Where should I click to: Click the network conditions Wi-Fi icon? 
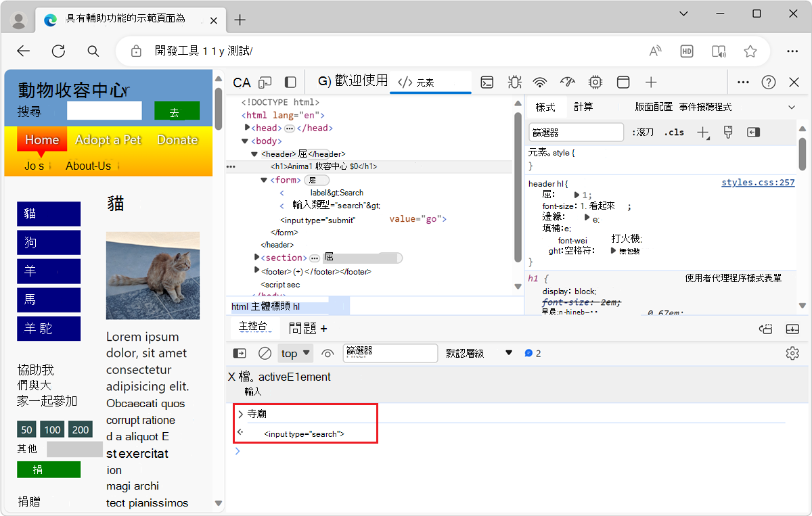click(539, 82)
